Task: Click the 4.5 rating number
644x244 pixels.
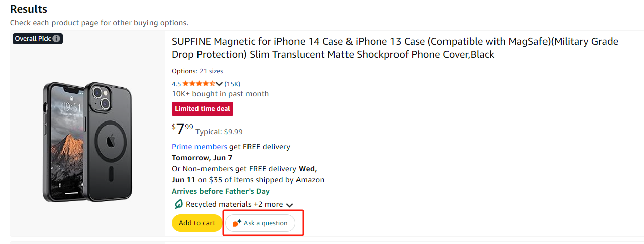Action: pos(176,84)
